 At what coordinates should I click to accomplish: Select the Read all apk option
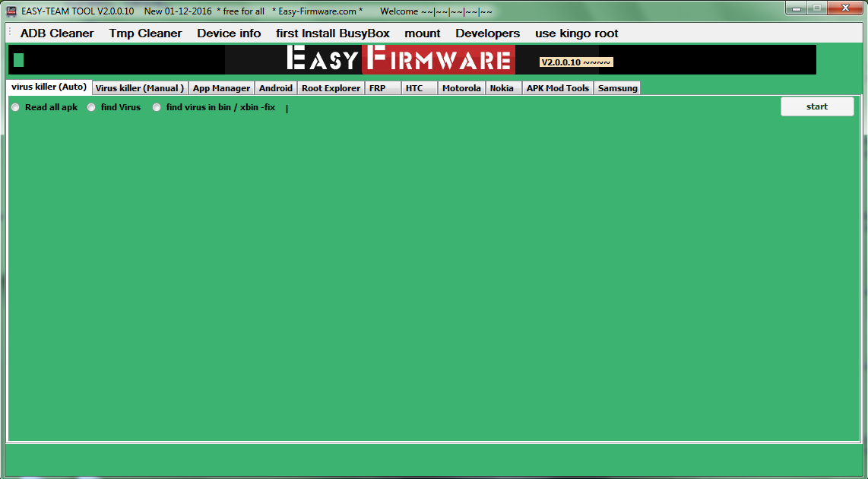pos(45,107)
